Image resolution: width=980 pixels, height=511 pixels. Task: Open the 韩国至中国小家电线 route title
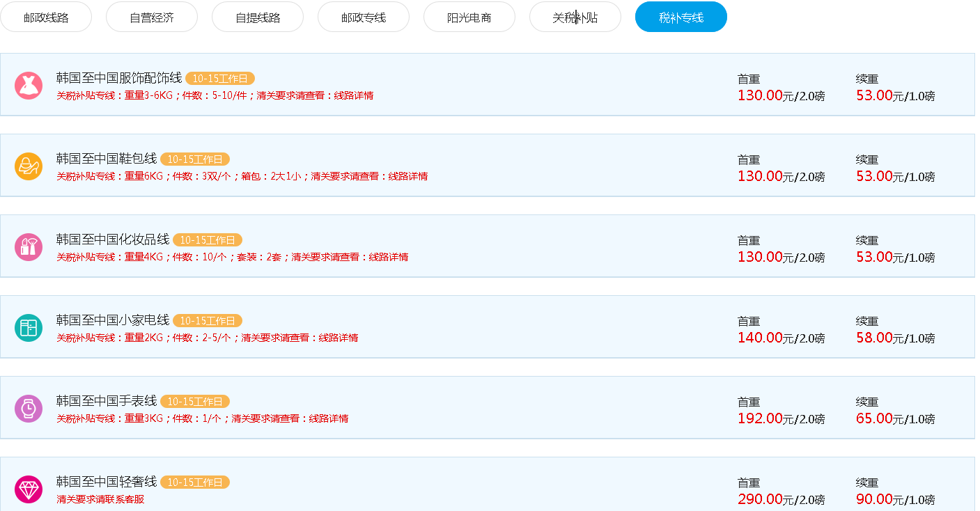[113, 320]
